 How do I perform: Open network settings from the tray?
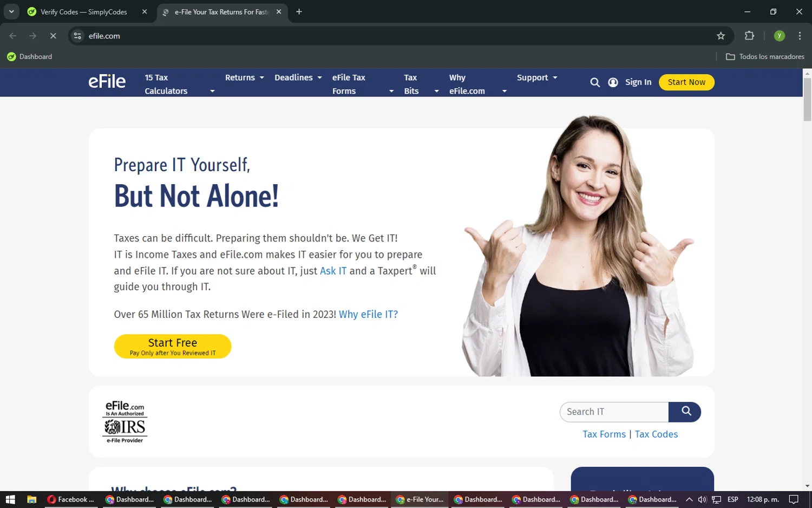click(716, 499)
